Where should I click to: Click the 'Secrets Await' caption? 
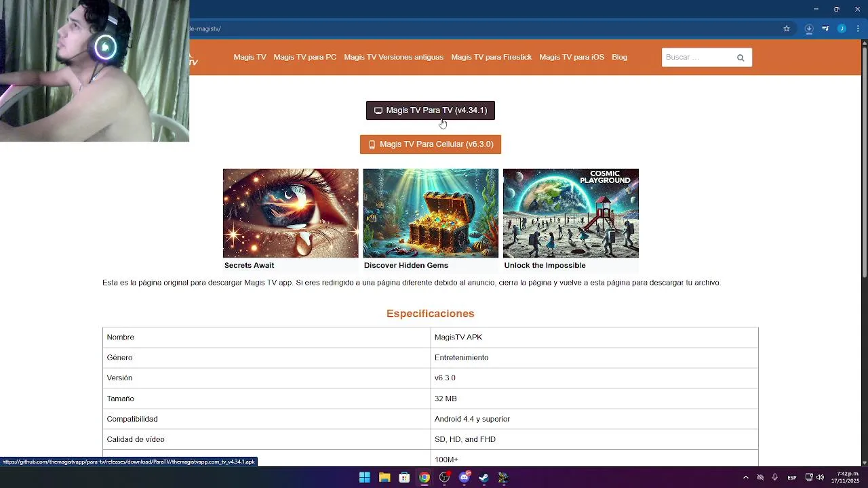point(249,265)
